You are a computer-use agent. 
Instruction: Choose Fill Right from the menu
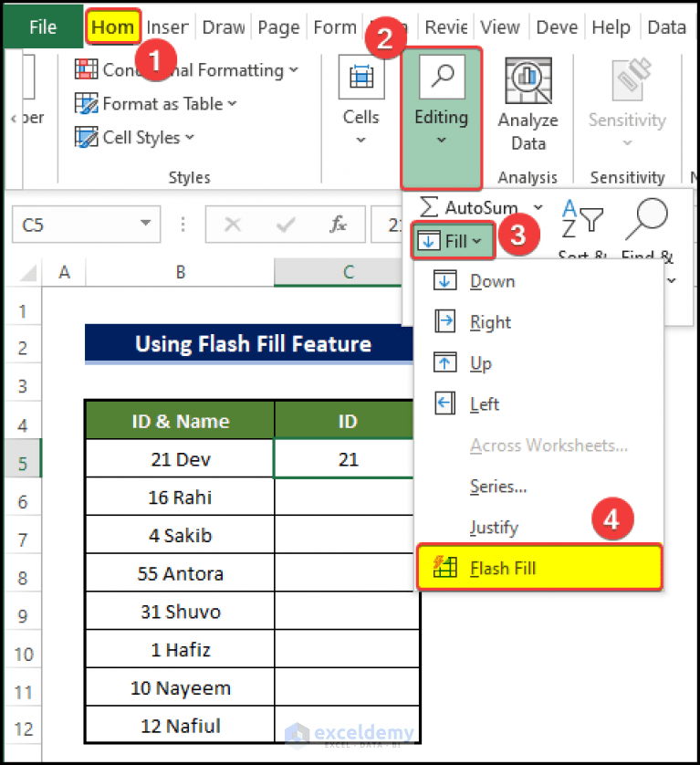[538, 322]
